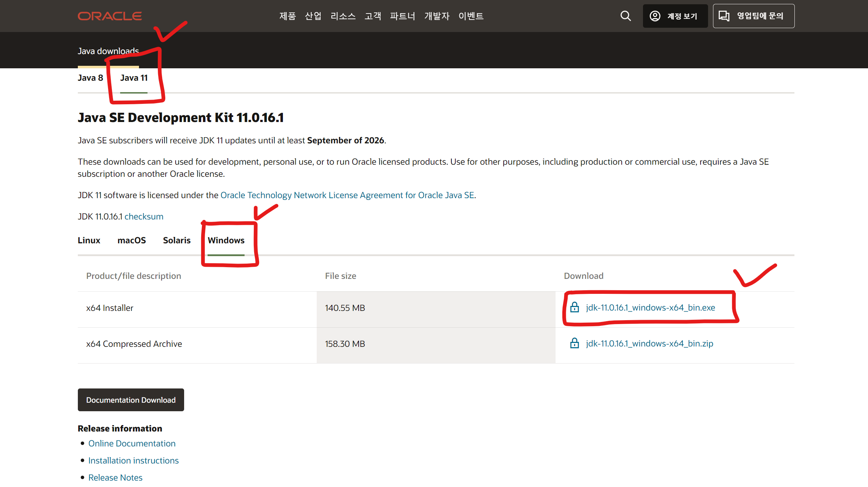The image size is (868, 487).
Task: Open 계정 보기 account button
Action: point(675,16)
